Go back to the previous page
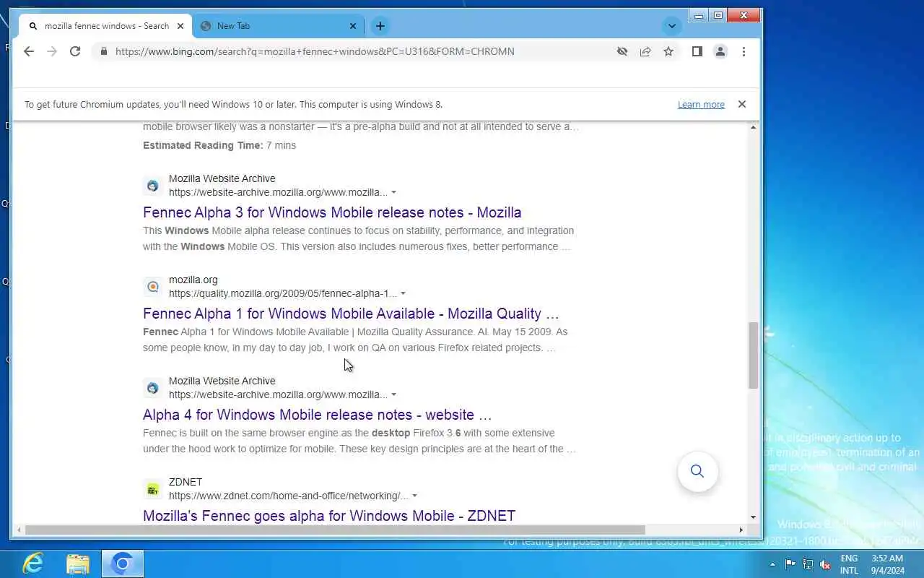Screen dimensions: 924x578 29,51
